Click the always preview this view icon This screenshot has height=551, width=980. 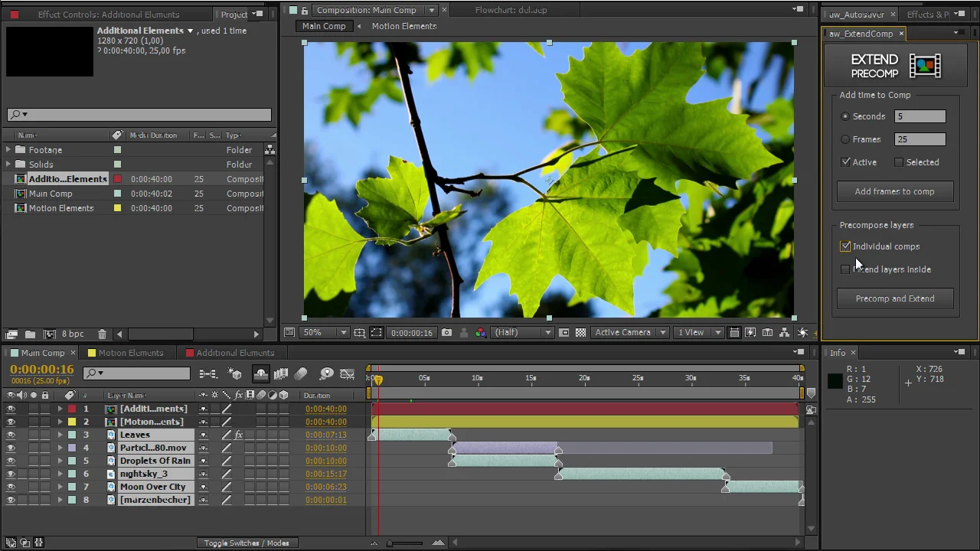(x=289, y=332)
